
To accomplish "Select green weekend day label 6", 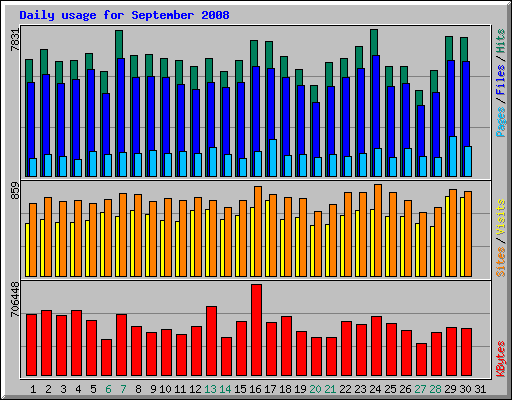I will (108, 389).
